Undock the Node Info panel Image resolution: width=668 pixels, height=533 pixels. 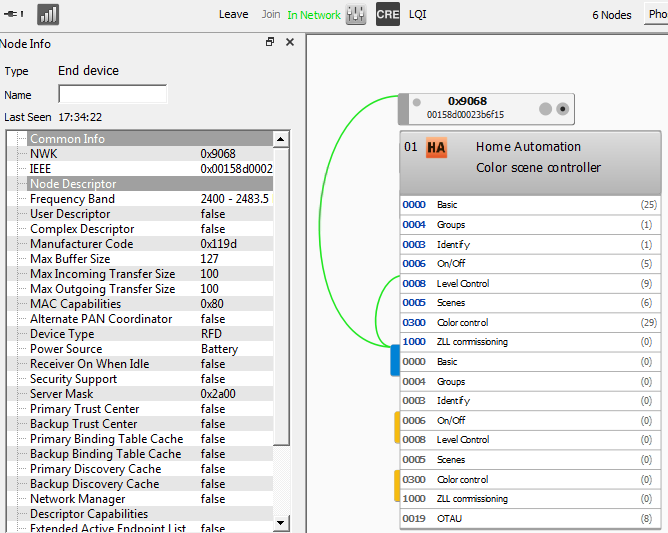point(270,42)
